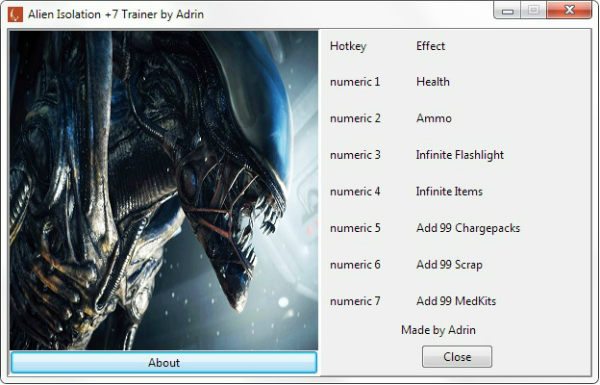Click the greyed-out maximize button
The width and height of the screenshot is (600, 385).
pyautogui.click(x=534, y=10)
